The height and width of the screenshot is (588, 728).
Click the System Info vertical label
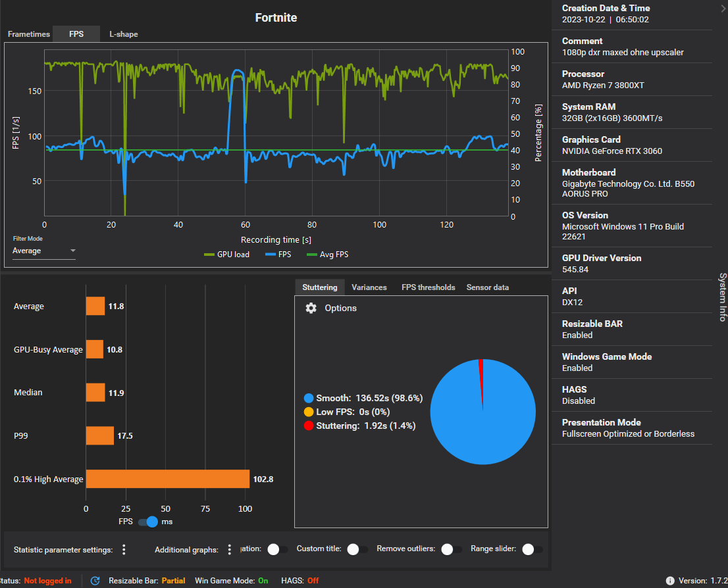[723, 297]
